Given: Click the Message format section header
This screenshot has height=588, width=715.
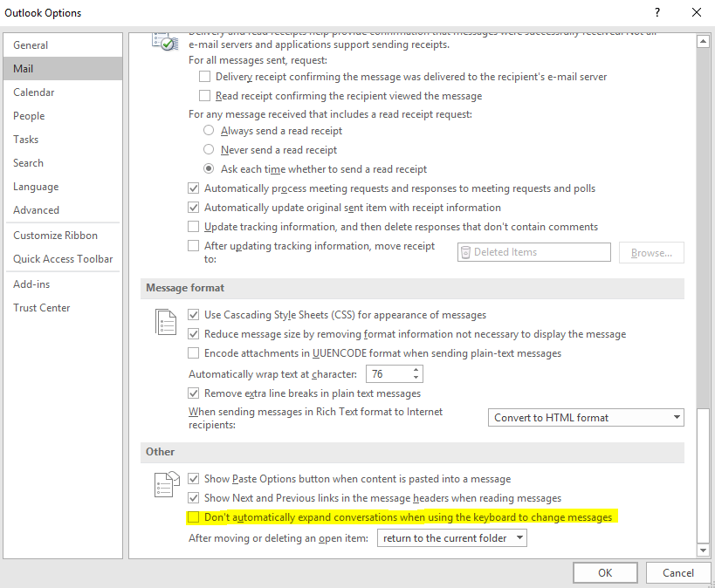Looking at the screenshot, I should click(x=412, y=288).
